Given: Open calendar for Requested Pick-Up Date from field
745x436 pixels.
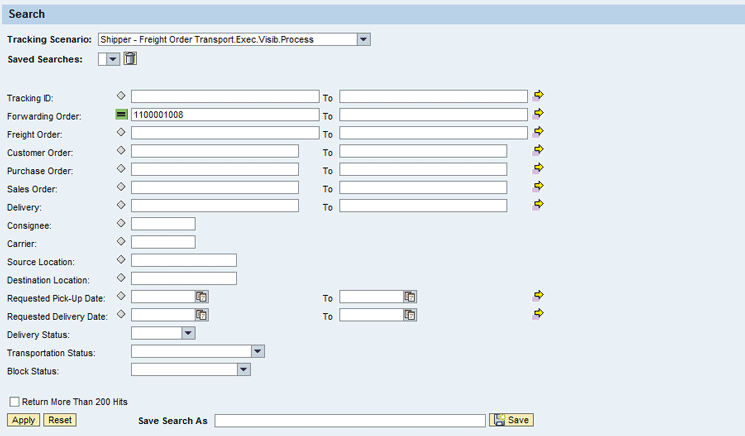Looking at the screenshot, I should (201, 297).
